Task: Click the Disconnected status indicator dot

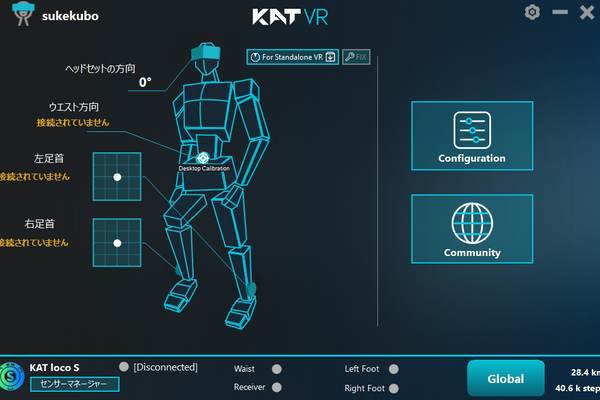Action: [124, 367]
